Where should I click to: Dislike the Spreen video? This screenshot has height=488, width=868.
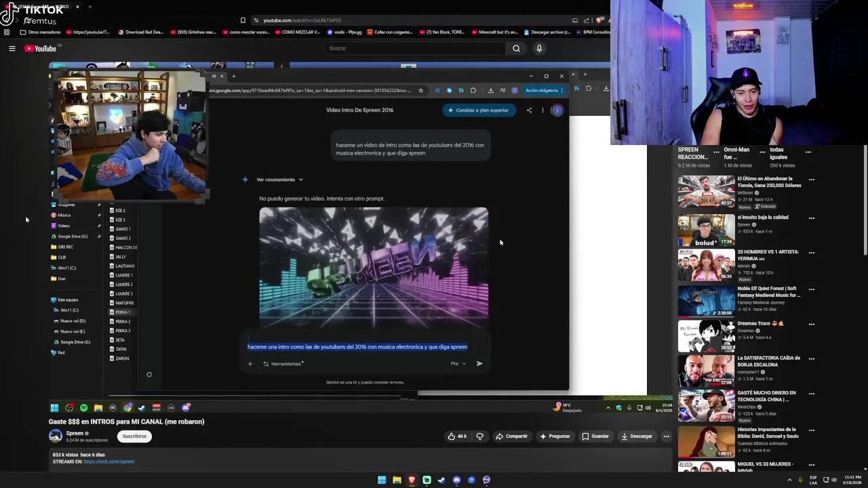[x=480, y=436]
